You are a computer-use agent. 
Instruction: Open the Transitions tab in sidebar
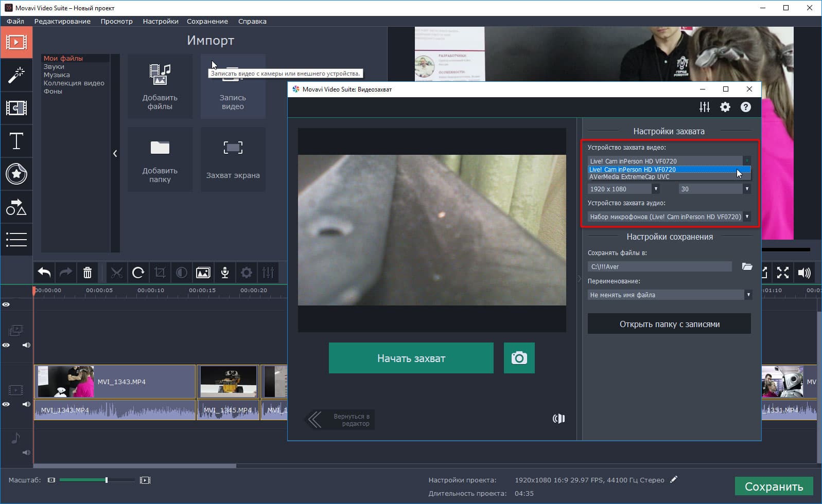pyautogui.click(x=16, y=108)
